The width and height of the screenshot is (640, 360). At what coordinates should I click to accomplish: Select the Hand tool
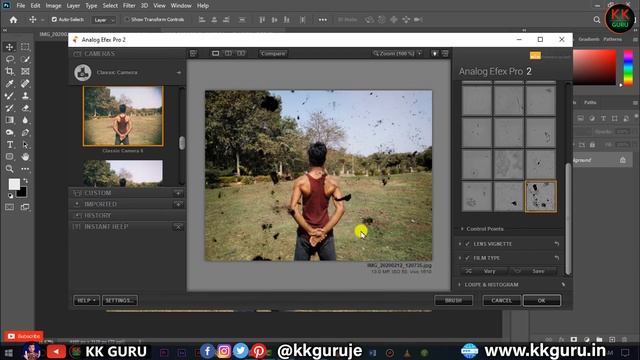click(x=25, y=157)
